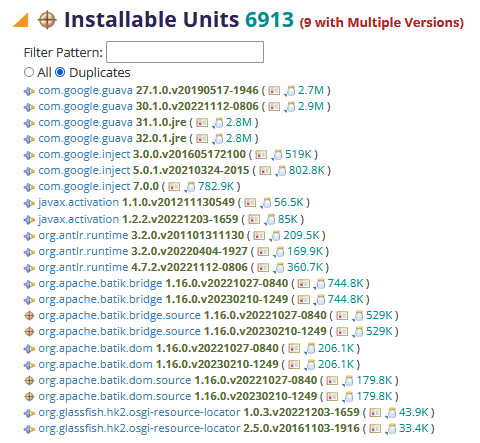Image resolution: width=480 pixels, height=443 pixels.
Task: Collapse the Installable Units section with the orange triangle
Action: (21, 20)
